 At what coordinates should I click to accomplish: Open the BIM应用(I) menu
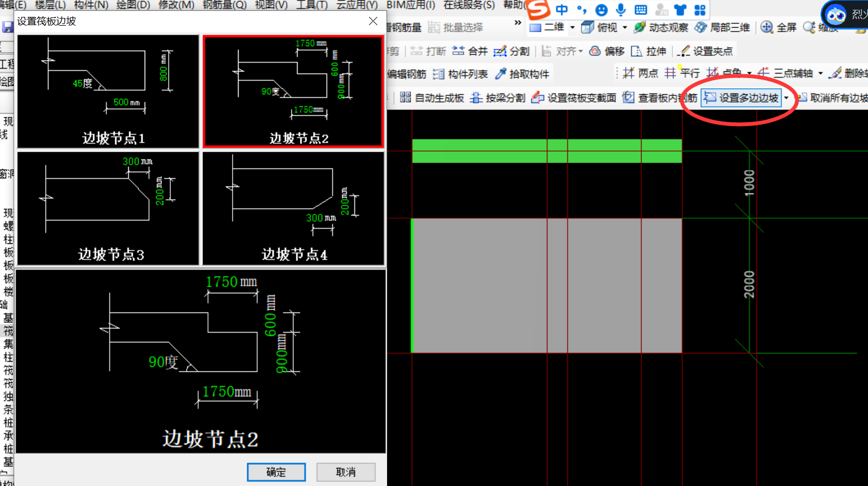coord(411,5)
